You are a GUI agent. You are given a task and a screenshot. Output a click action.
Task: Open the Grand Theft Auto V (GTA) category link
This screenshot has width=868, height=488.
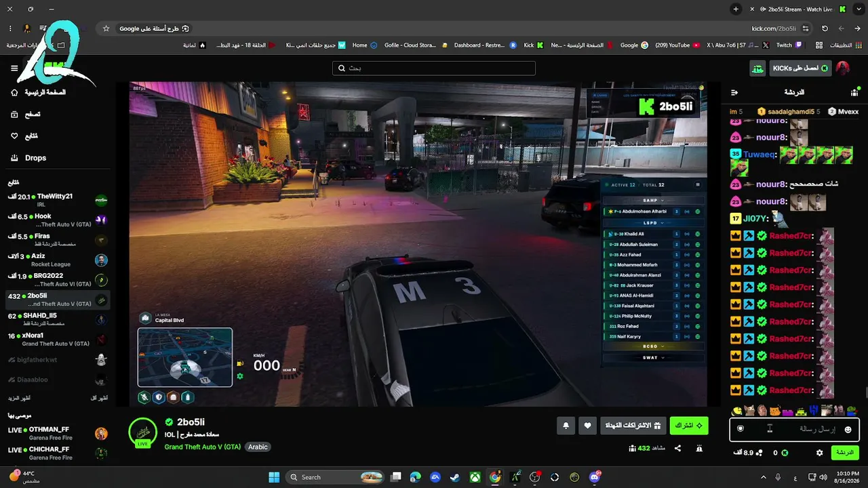point(203,447)
